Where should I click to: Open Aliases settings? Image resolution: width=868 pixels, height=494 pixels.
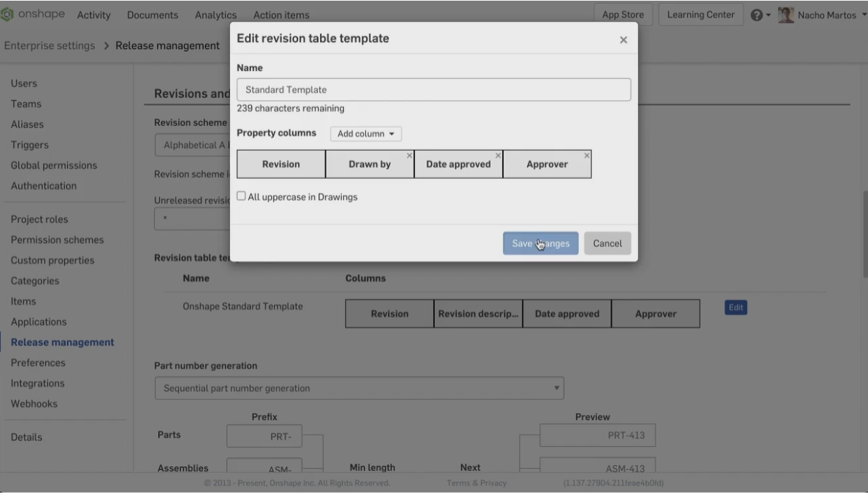point(27,124)
